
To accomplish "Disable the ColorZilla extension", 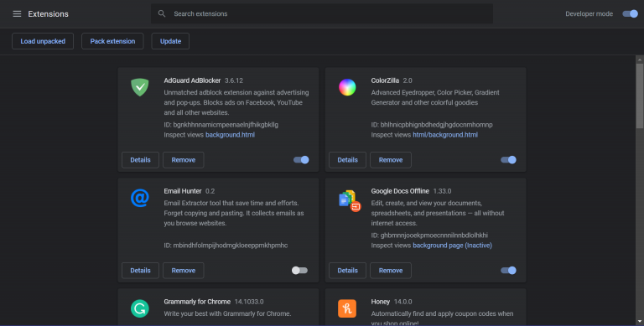I will click(508, 160).
